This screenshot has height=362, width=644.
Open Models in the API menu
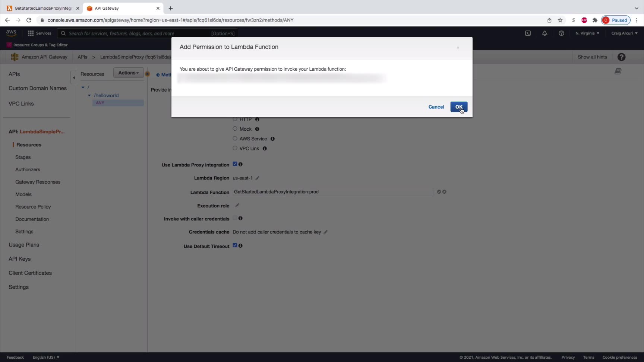click(23, 194)
